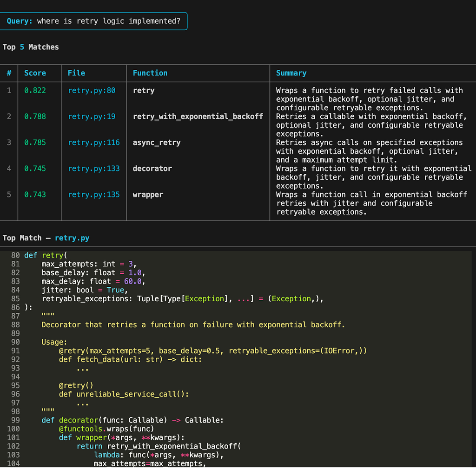
Task: Click summary starting 'Wraps a function to retry failed calls'
Action: pyautogui.click(x=370, y=99)
